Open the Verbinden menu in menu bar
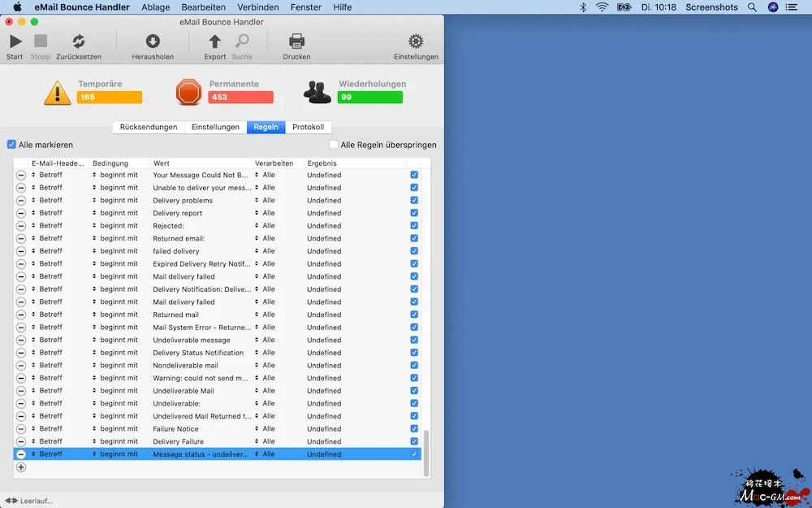Image resolution: width=812 pixels, height=508 pixels. pos(258,7)
